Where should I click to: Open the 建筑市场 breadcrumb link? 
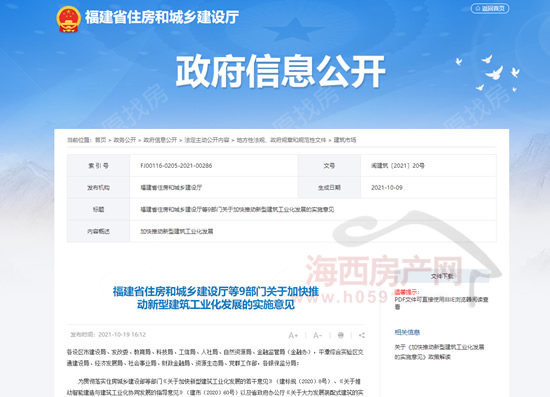[345, 140]
